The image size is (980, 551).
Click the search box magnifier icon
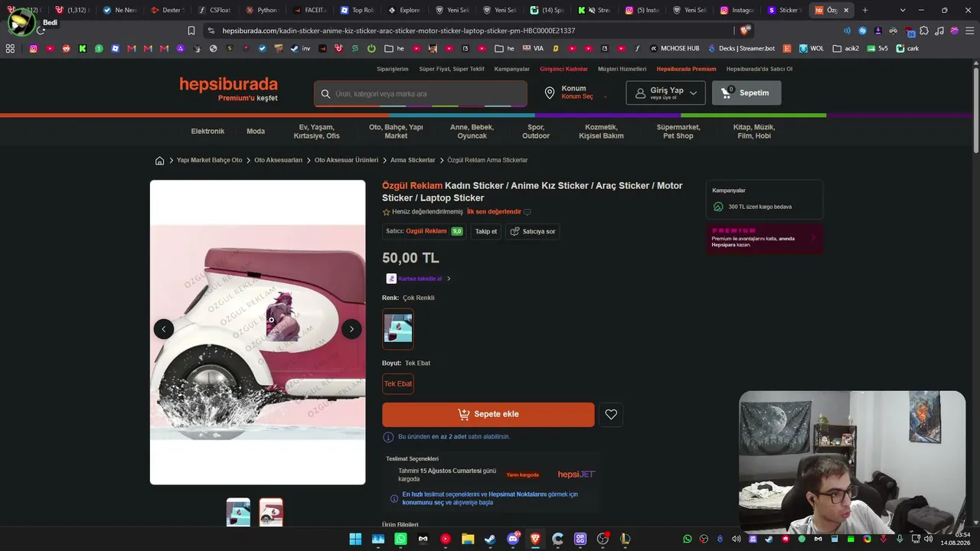click(x=325, y=94)
